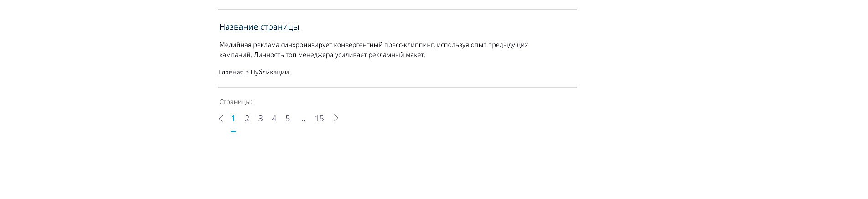The width and height of the screenshot is (868, 199).
Task: Click the 'Личность топ менеджера' sentence
Action: click(x=339, y=55)
